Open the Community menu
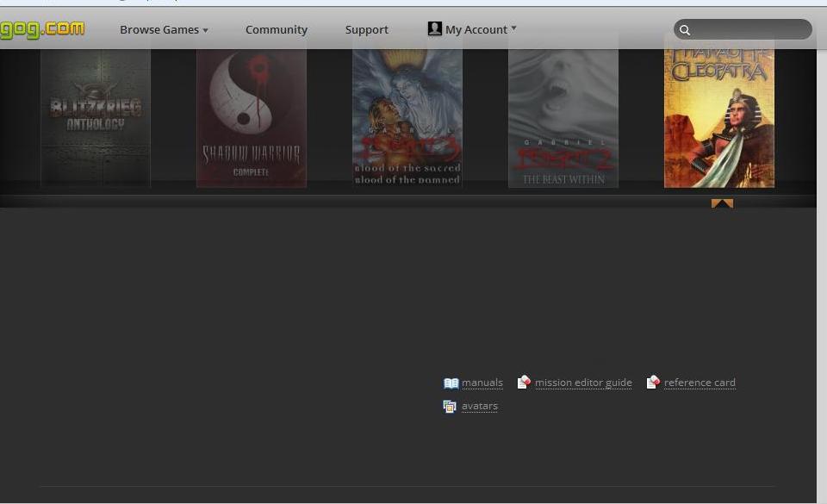827x504 pixels. (277, 30)
